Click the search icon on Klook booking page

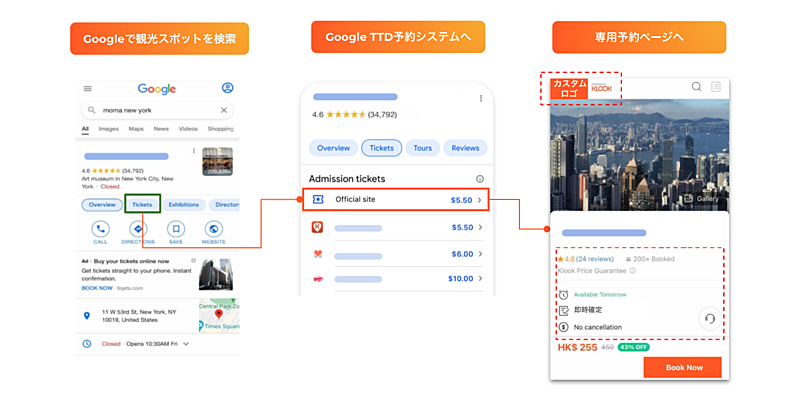(x=696, y=87)
